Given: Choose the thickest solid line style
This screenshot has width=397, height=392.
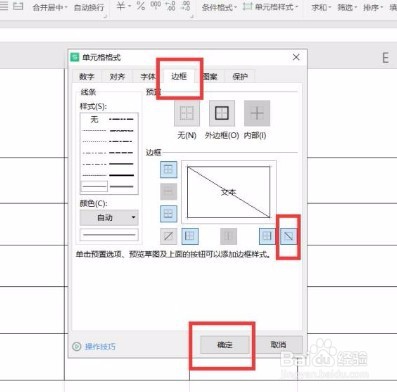Looking at the screenshot, I should (122, 175).
